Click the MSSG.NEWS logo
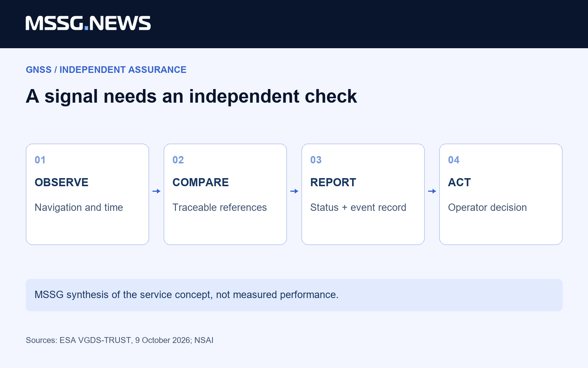 (88, 23)
